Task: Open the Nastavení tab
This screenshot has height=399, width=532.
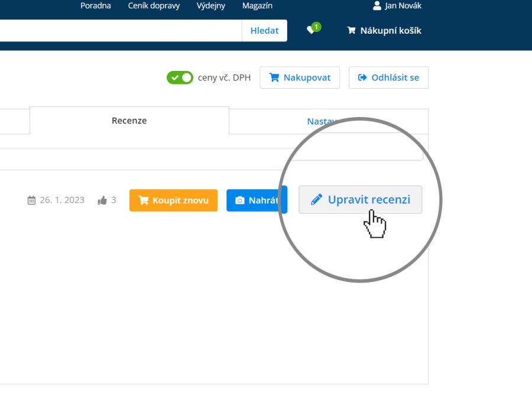Action: tap(322, 121)
